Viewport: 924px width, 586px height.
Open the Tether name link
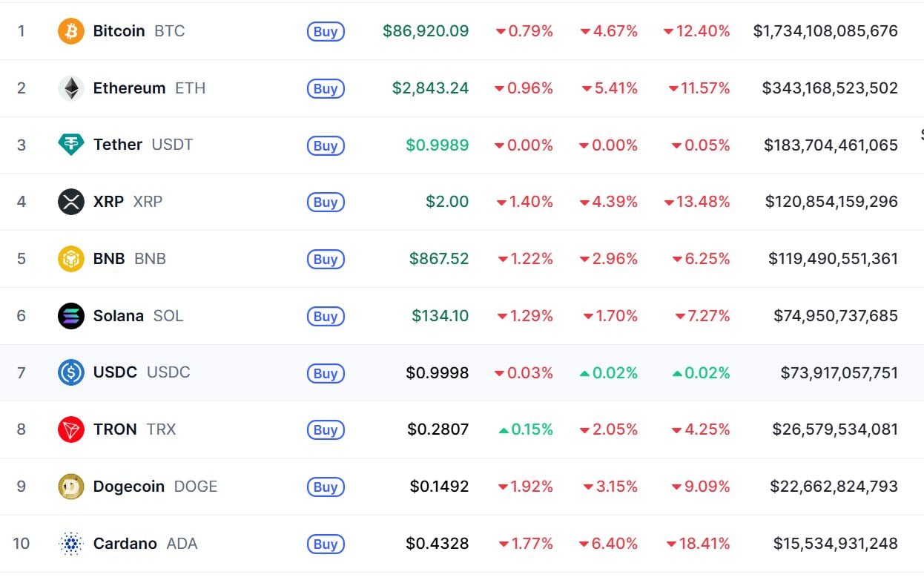pos(117,145)
